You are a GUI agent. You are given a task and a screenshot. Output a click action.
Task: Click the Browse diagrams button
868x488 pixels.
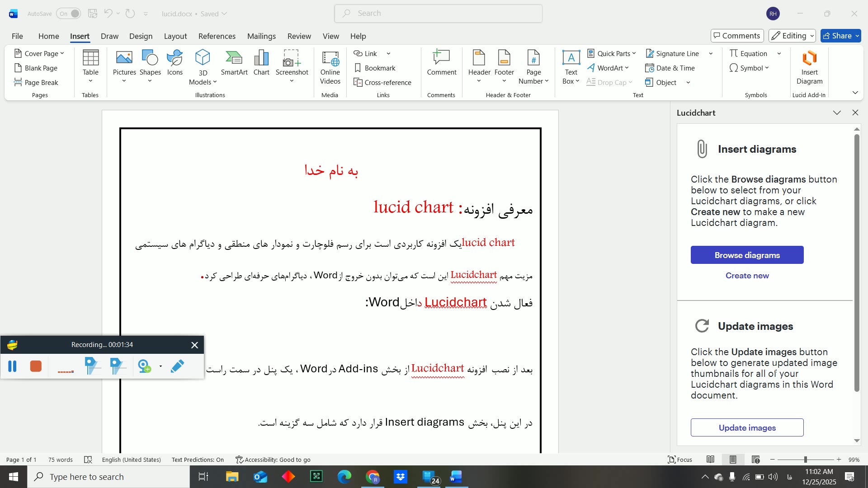pyautogui.click(x=747, y=255)
